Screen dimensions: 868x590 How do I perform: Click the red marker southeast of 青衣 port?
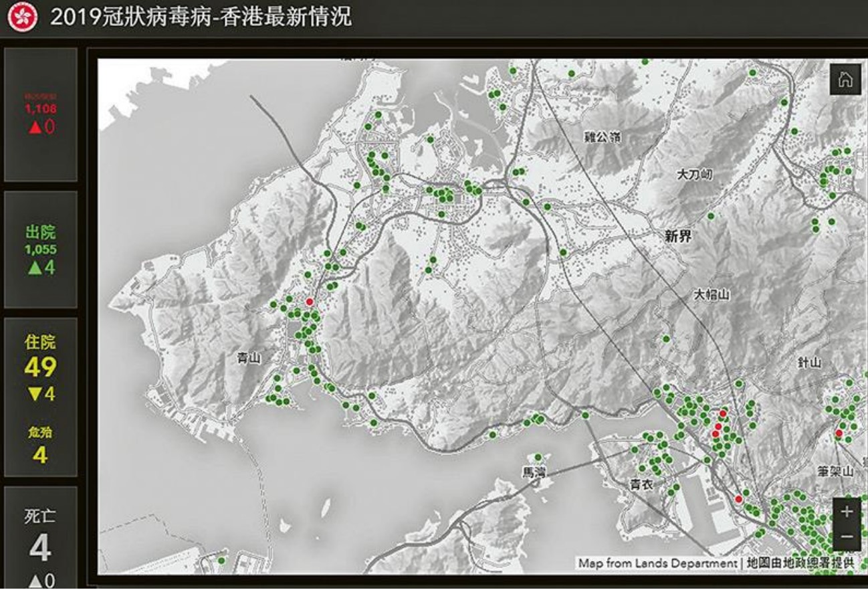(x=738, y=499)
